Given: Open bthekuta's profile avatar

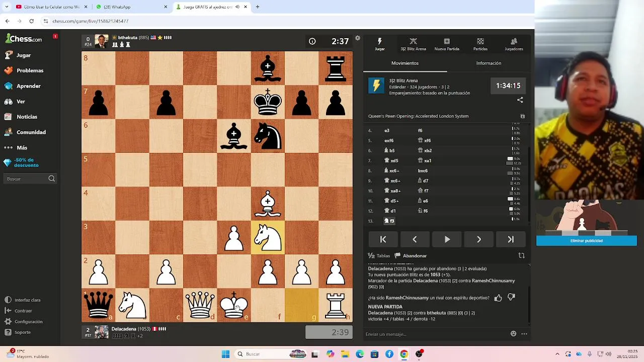Looking at the screenshot, I should tap(102, 41).
